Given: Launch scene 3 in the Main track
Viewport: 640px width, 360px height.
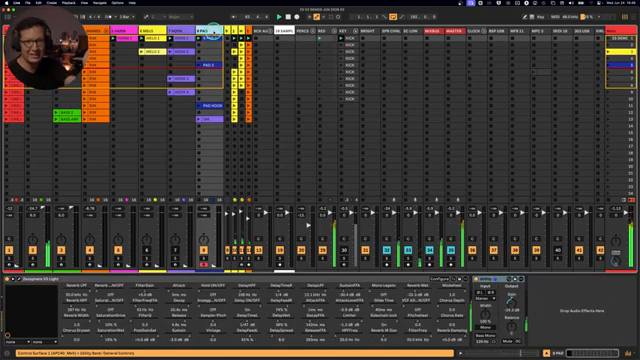Looking at the screenshot, I should (608, 52).
